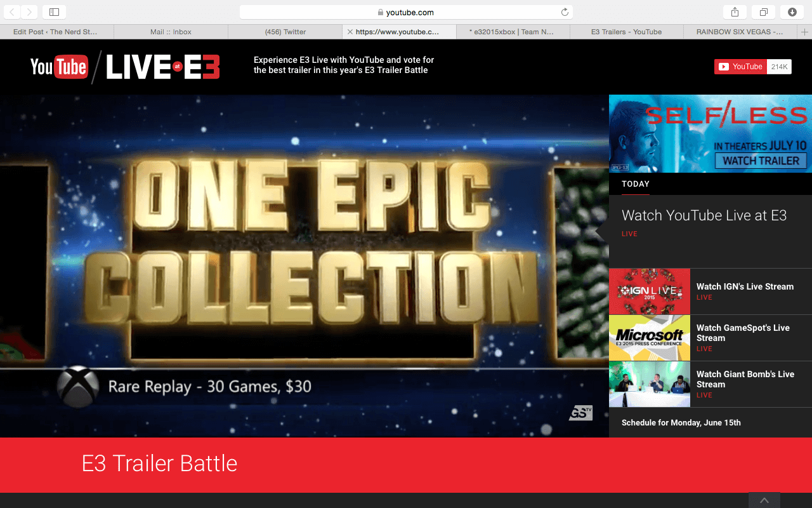Open the Share menu icon

[735, 12]
